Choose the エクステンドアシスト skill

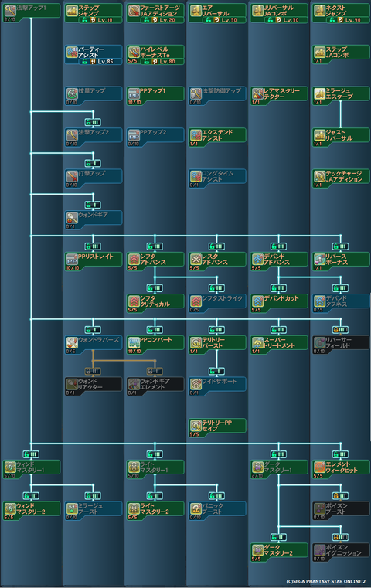[217, 138]
